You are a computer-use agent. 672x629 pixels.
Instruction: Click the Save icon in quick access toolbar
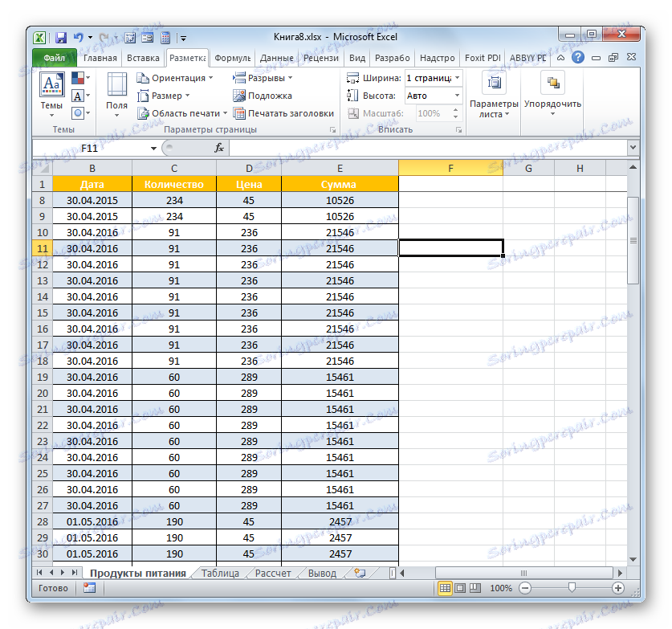(x=60, y=37)
